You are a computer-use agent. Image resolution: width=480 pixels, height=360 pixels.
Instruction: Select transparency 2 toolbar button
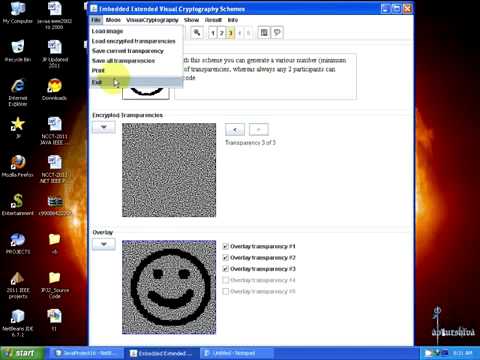(222, 33)
